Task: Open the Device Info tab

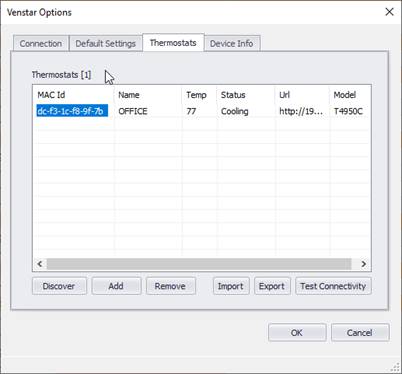Action: click(232, 43)
